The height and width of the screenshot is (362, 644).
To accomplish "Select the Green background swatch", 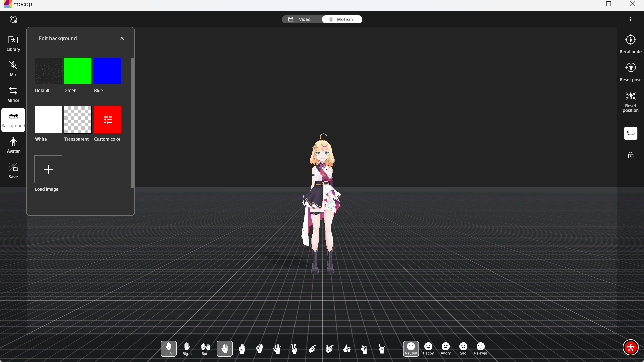I will point(78,71).
